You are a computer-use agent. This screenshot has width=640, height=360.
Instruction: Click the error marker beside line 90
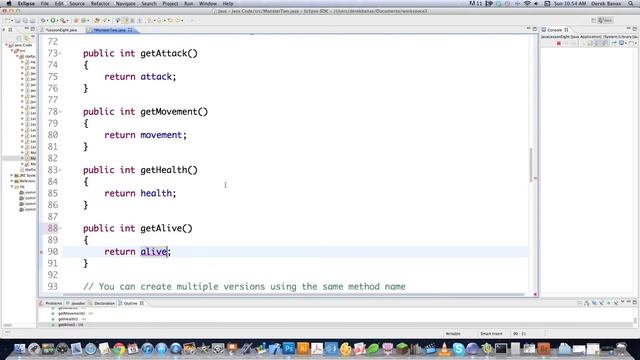(41, 252)
